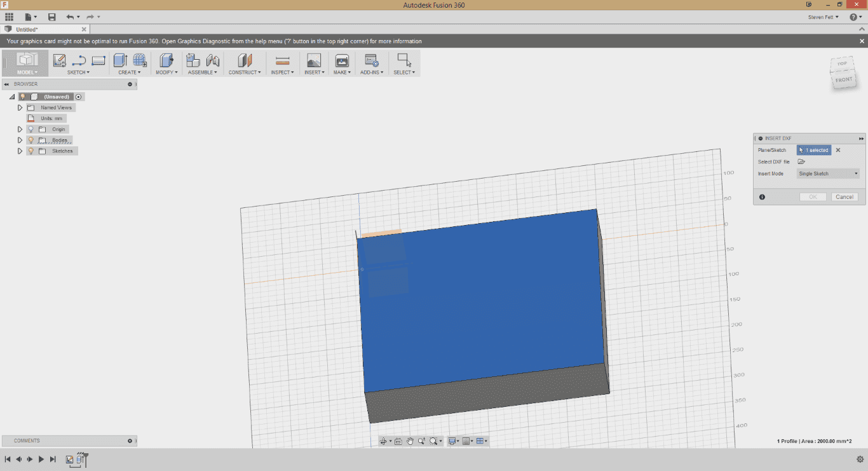Click the FRONT face of view cube
Viewport: 868px width, 471px height.
(x=844, y=79)
